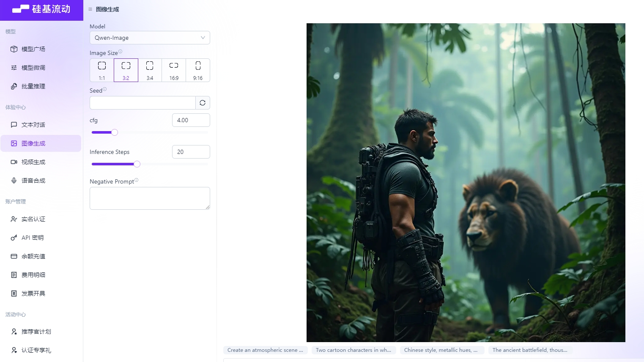Click the seed refresh icon button
This screenshot has height=362, width=644.
[203, 103]
